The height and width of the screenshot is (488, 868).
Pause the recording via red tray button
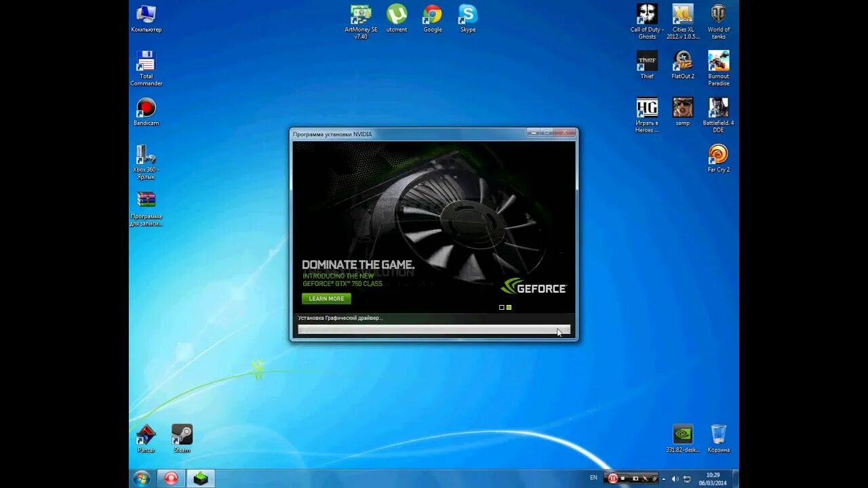click(613, 479)
